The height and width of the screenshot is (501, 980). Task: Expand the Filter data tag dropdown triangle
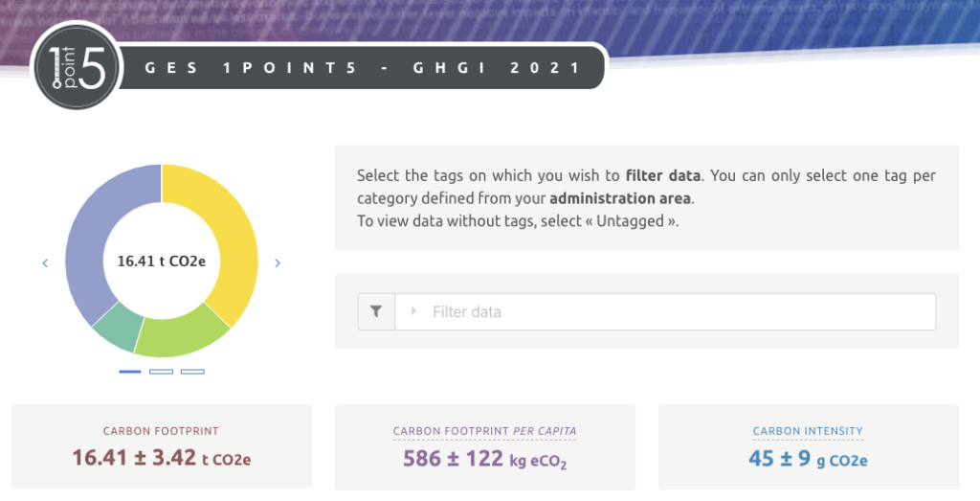[413, 311]
